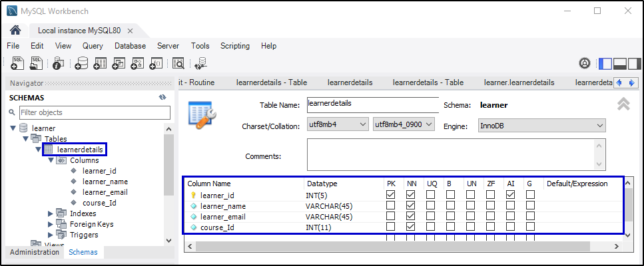Click the MySQL Workbench dolphin title icon
The width and height of the screenshot is (644, 266).
click(13, 11)
